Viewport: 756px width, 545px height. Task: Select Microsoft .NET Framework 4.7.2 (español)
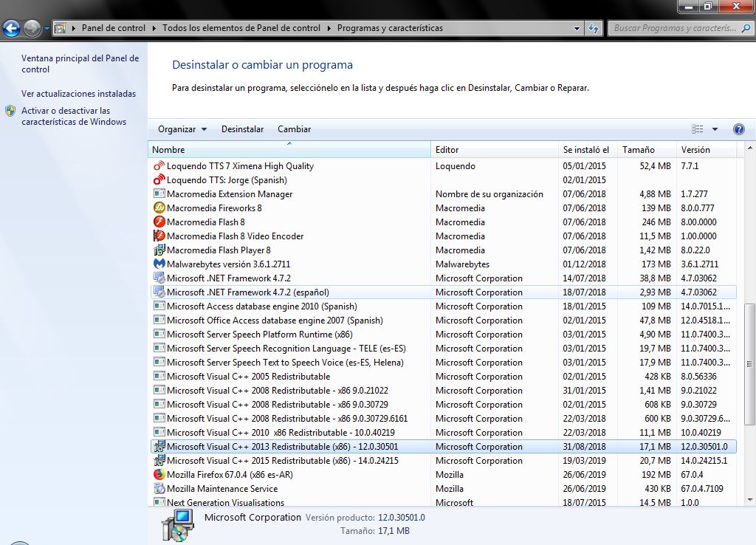444,292
